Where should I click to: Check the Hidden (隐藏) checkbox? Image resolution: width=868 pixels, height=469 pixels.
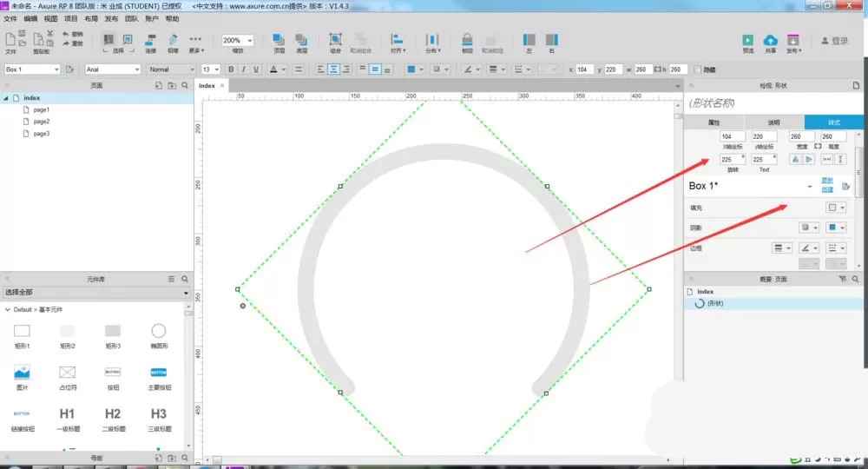pyautogui.click(x=698, y=69)
